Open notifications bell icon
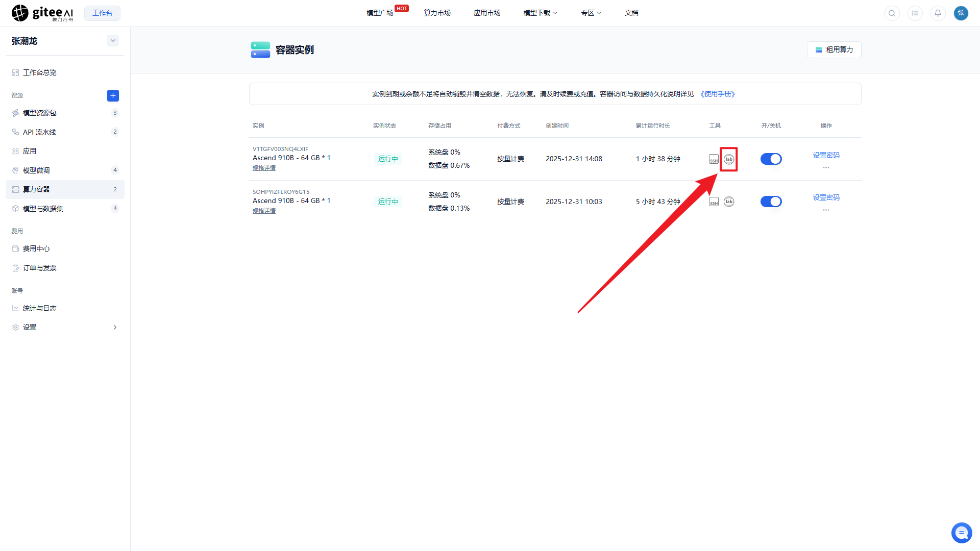 (938, 13)
